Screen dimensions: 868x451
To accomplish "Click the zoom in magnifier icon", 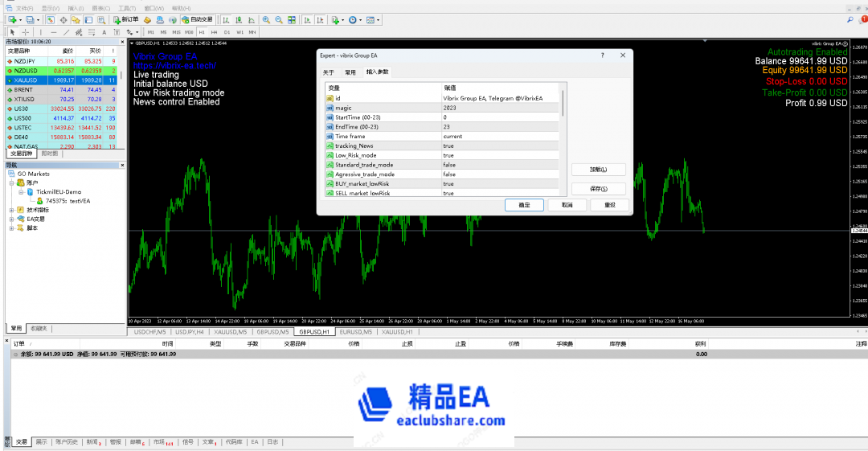I will [x=266, y=19].
